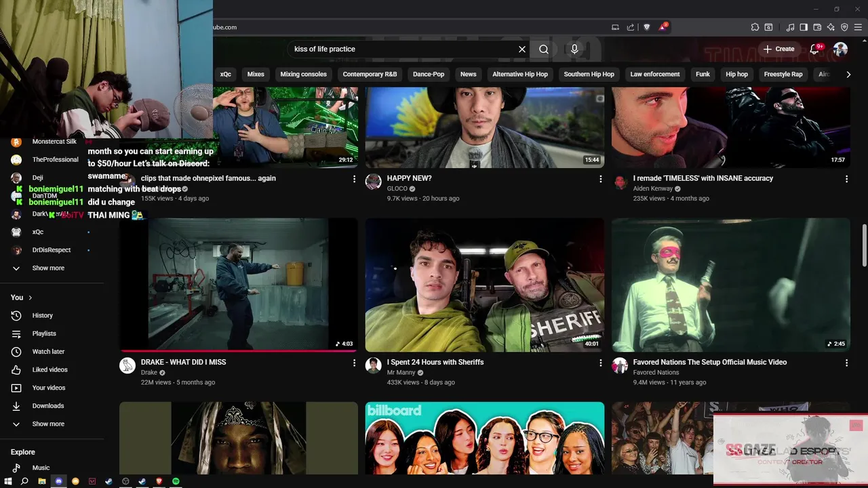
Task: Play the Drake WHAT DID I MISS thumbnail
Action: click(x=239, y=285)
